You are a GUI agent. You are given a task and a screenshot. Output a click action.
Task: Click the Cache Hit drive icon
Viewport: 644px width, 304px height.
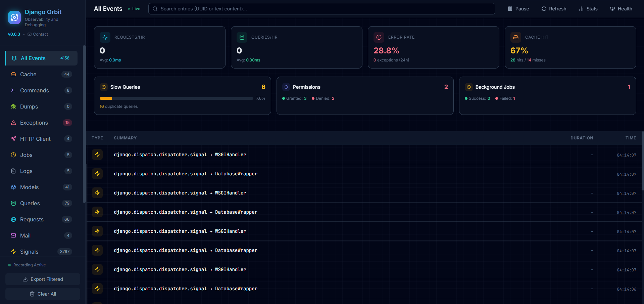[x=516, y=37]
